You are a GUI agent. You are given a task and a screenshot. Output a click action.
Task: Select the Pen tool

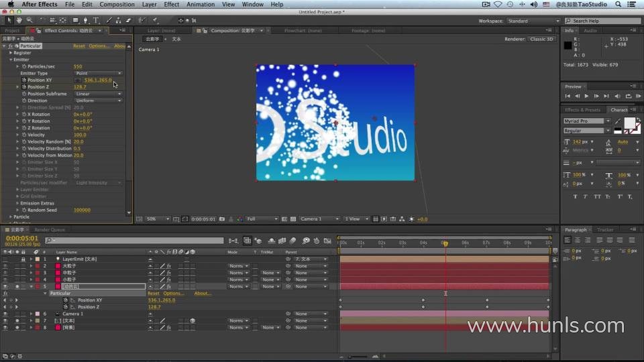[x=85, y=20]
